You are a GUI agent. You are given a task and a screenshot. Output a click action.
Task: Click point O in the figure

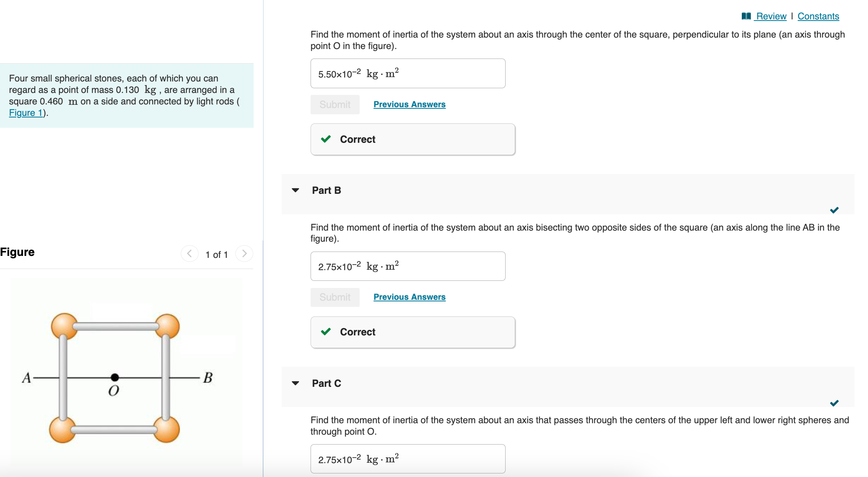[115, 377]
